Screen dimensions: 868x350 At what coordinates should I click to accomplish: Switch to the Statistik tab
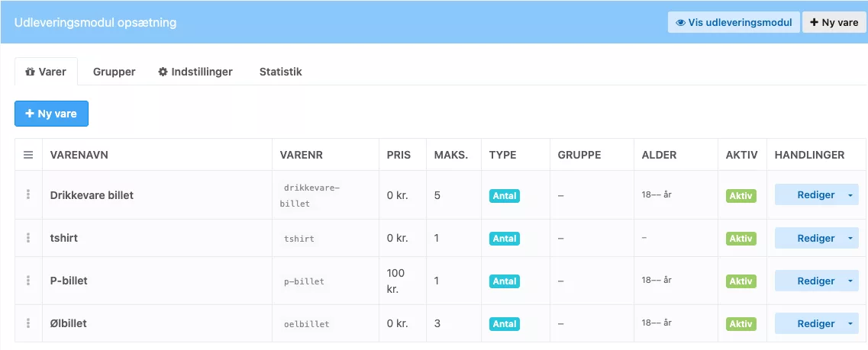(x=281, y=72)
